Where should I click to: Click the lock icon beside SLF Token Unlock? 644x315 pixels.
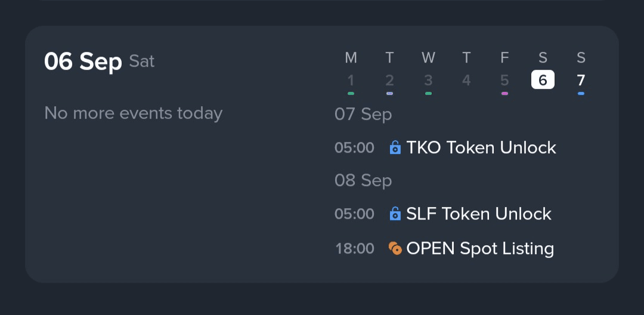point(395,214)
